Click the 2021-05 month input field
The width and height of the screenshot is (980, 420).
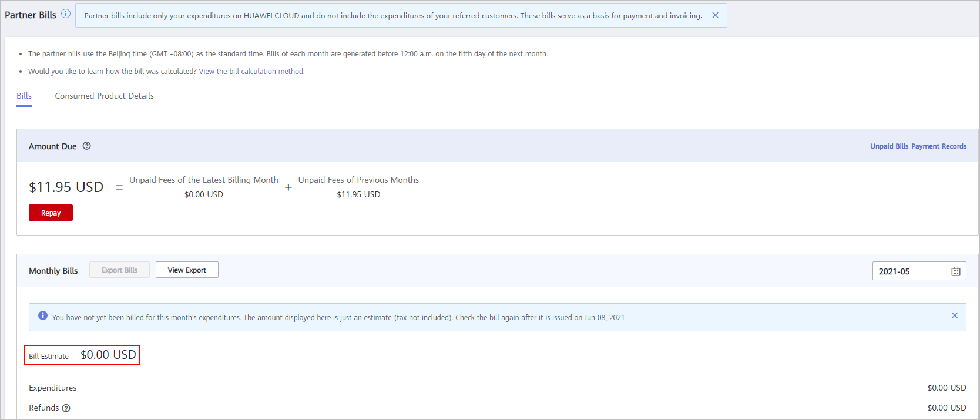coord(911,271)
